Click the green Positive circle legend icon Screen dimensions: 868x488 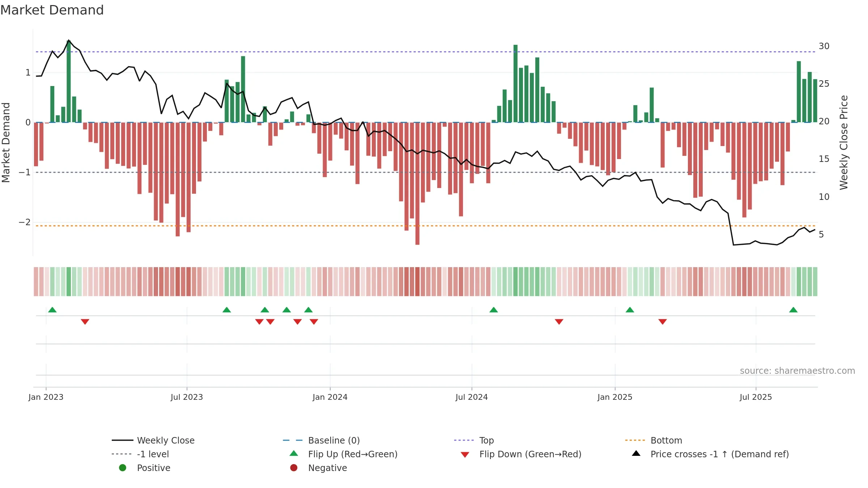[x=123, y=468]
